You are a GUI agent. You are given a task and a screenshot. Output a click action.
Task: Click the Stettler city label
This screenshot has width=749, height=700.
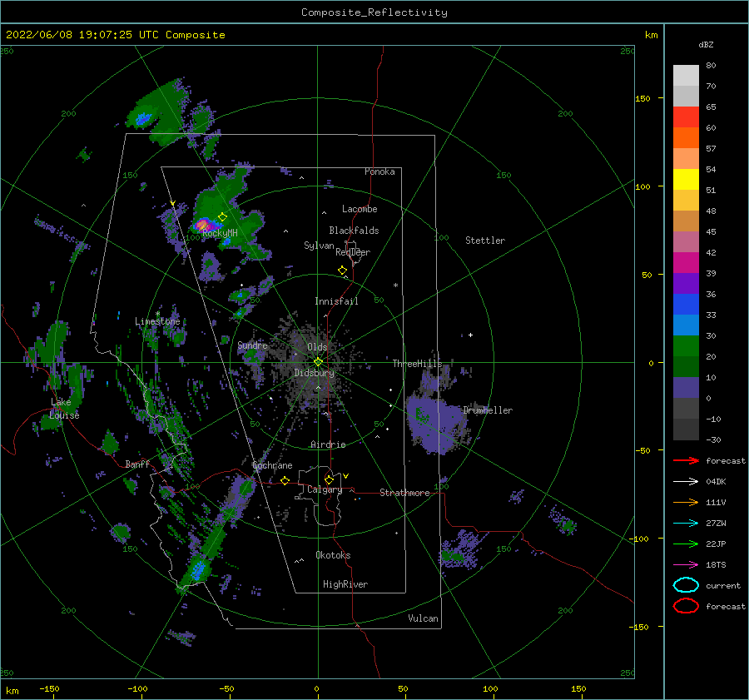(485, 241)
